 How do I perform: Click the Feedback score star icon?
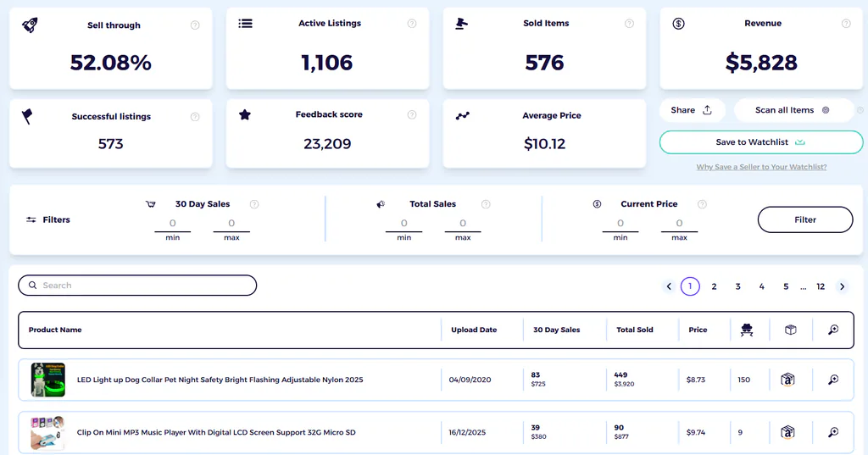[245, 114]
